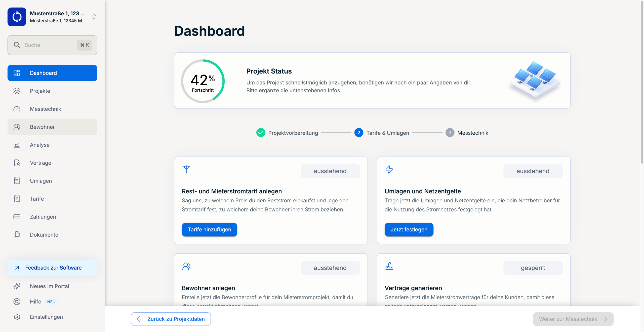Click the 42% Fortschritt progress ring

coord(203,81)
